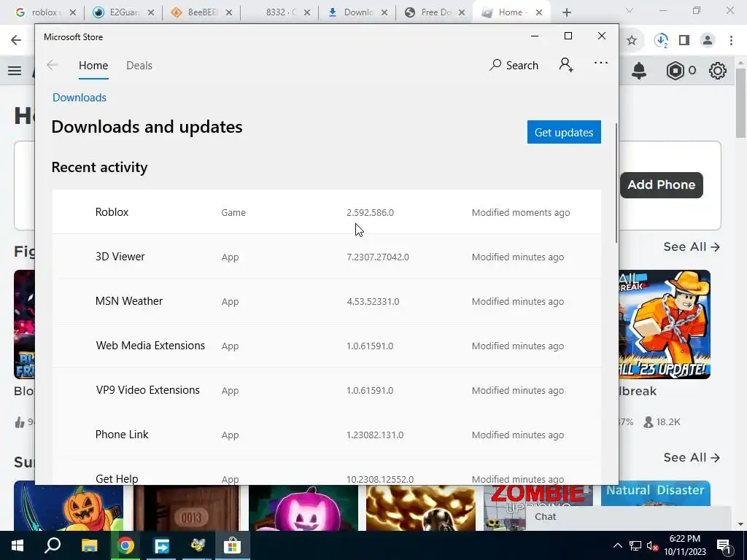747x560 pixels.
Task: Show hidden system tray icons
Action: [x=617, y=545]
